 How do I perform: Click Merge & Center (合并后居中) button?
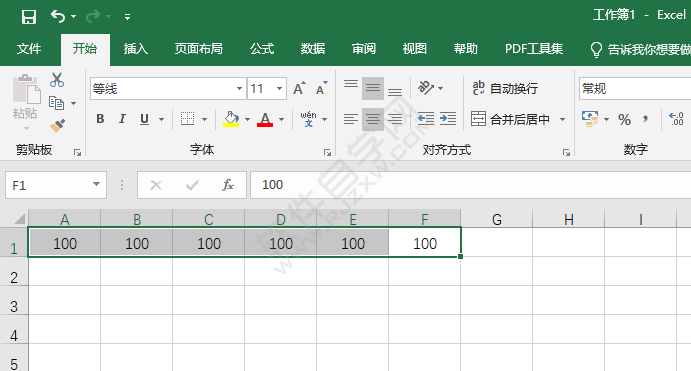point(510,119)
